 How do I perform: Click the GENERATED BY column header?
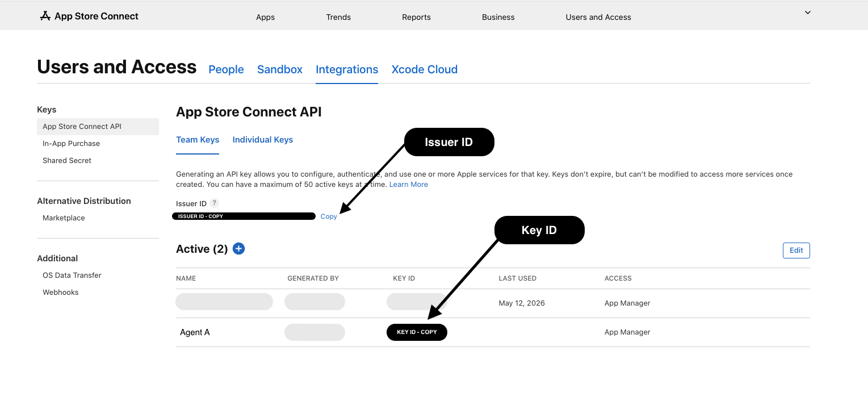click(x=313, y=278)
